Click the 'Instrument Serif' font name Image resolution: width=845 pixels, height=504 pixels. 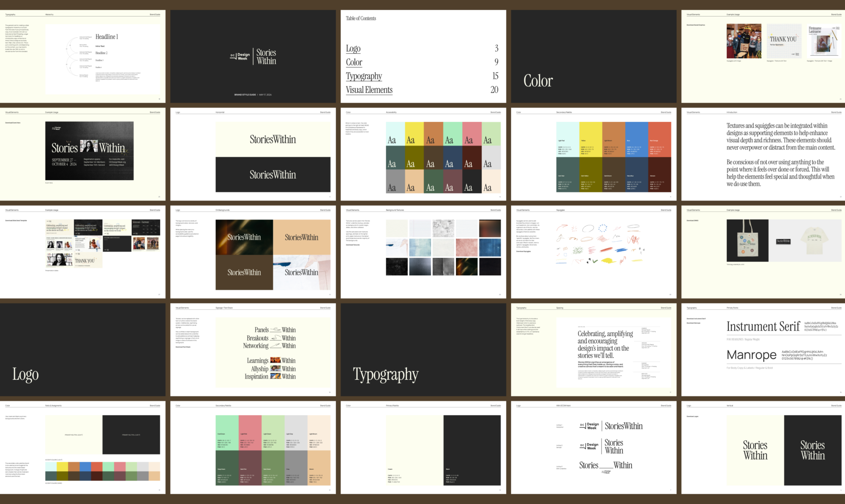[763, 326]
